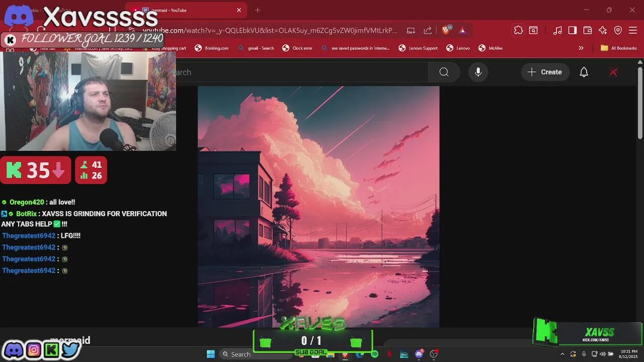Click the YouTube Create button
Screen dimensions: 644x362
click(544, 72)
